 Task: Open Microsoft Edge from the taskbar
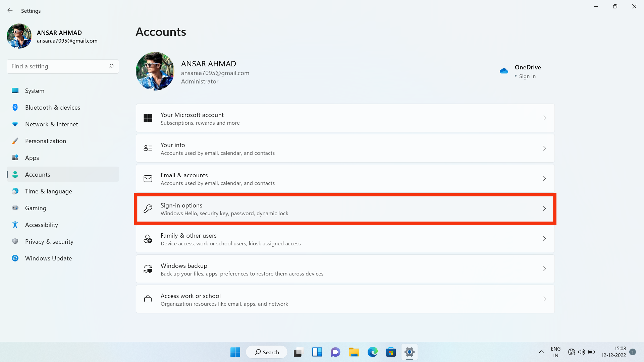point(372,352)
